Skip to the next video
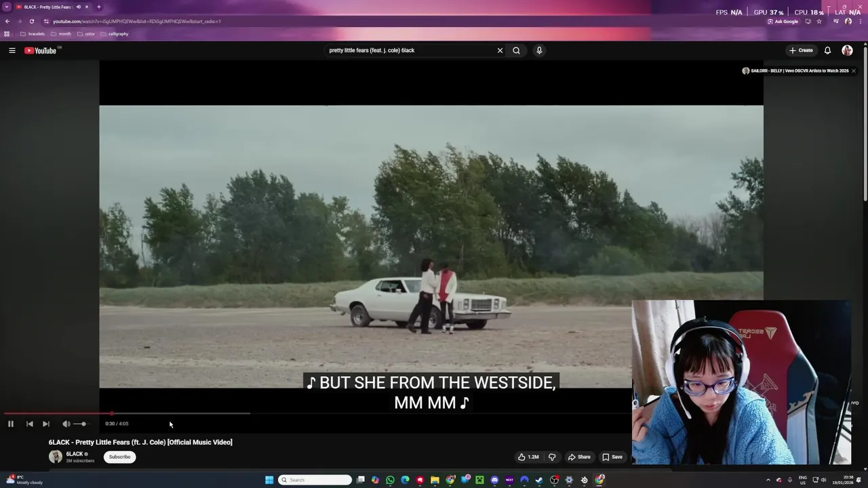868x488 pixels. click(x=45, y=424)
